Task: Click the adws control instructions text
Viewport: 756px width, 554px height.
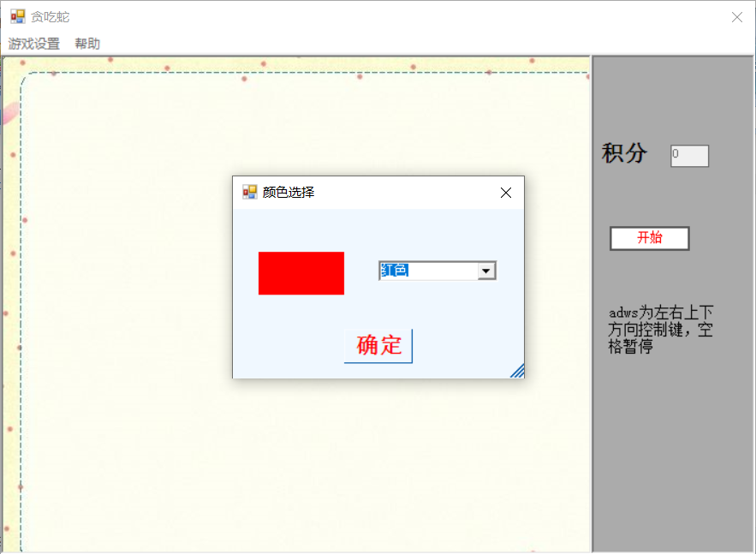Action: tap(660, 330)
